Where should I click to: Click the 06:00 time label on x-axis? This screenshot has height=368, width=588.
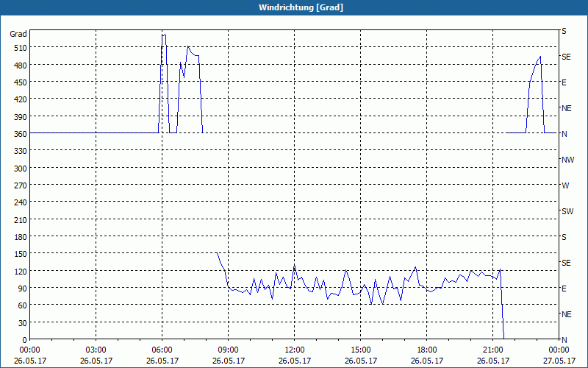(162, 350)
